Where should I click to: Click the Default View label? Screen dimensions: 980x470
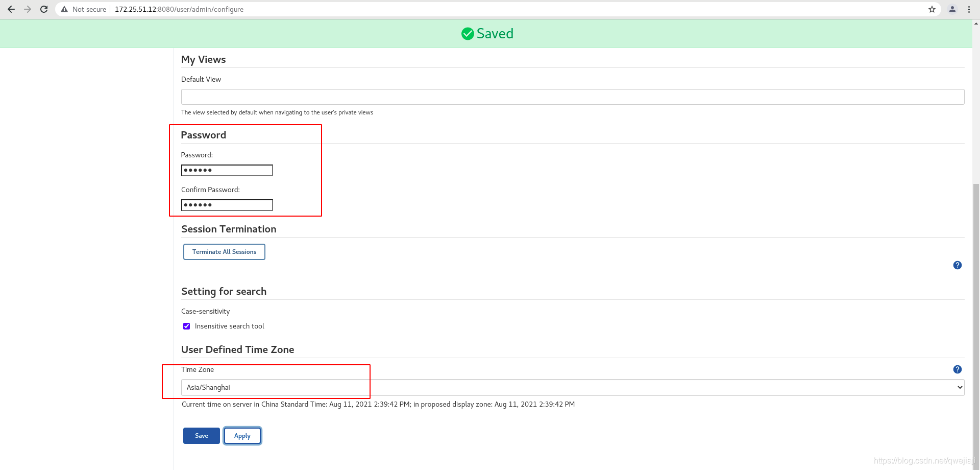pyautogui.click(x=201, y=79)
